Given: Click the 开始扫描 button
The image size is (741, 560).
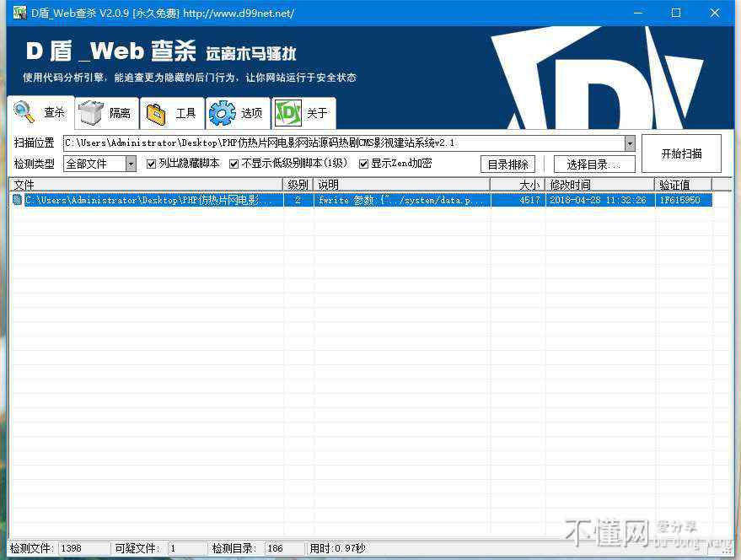Looking at the screenshot, I should coord(681,153).
